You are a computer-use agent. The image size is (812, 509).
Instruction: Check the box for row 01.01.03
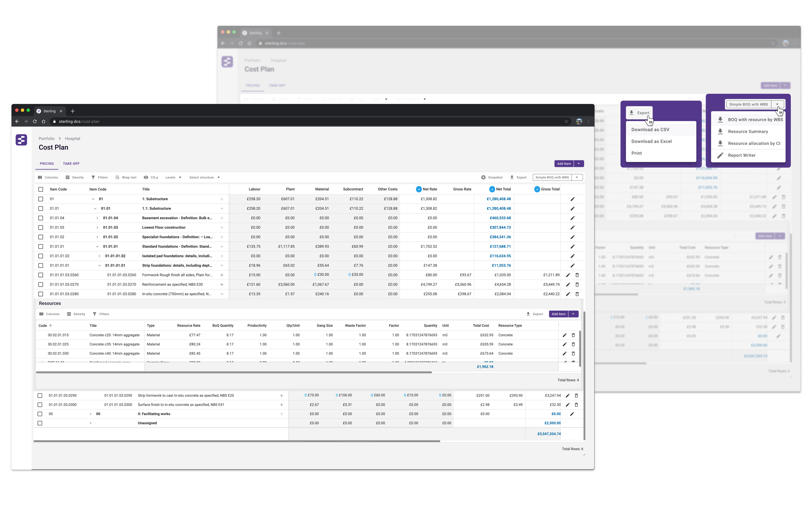41,228
